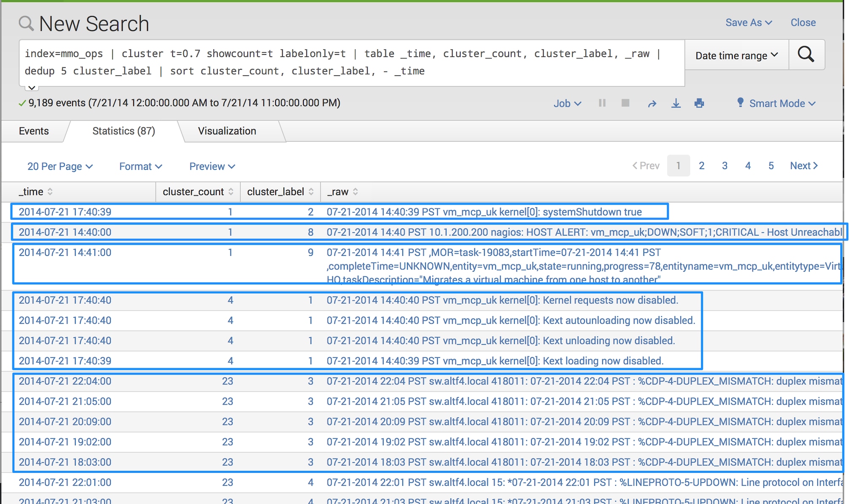
Task: Export the search results
Action: click(x=676, y=103)
